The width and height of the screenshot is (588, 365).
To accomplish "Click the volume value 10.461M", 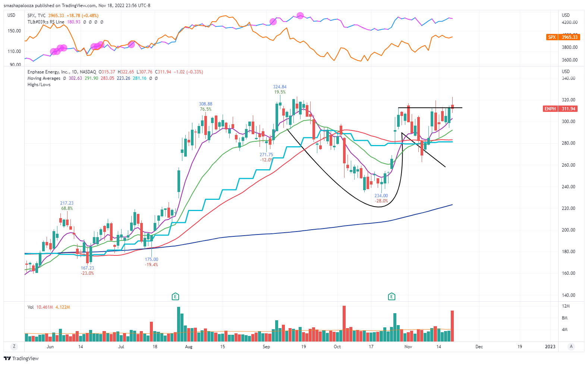I will [x=44, y=307].
